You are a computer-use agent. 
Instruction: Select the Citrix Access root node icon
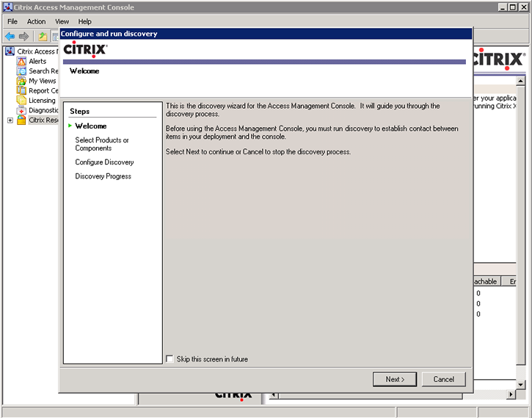tap(10, 51)
